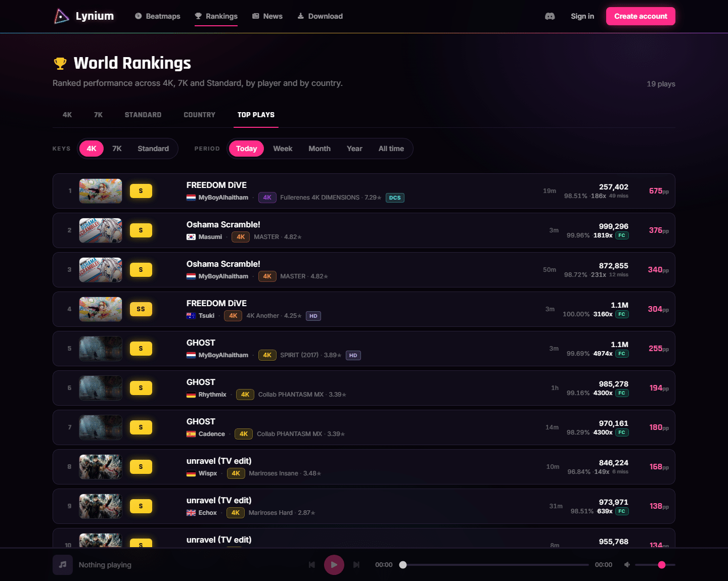Open Rhythmix player profile
Screen dimensions: 728x581
pos(212,395)
